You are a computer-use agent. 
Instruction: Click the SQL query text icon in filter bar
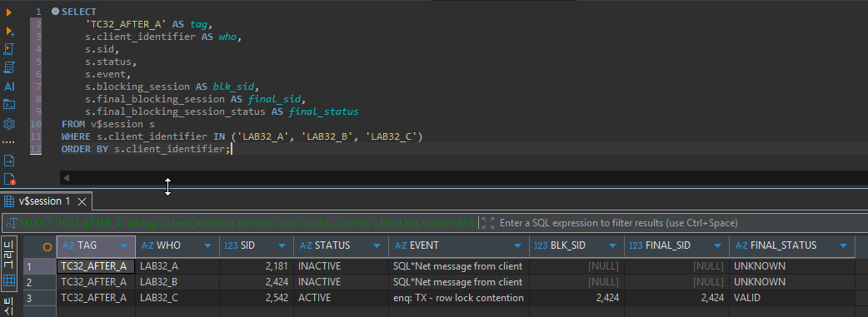[x=12, y=223]
